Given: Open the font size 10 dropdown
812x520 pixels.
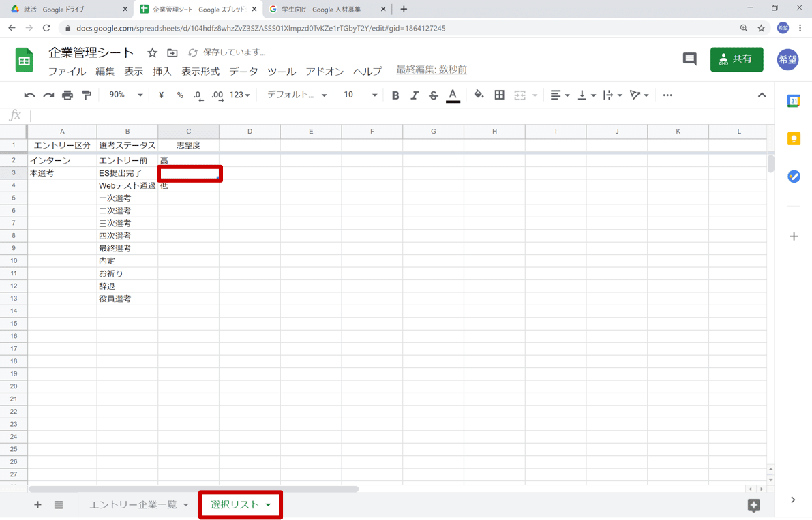Looking at the screenshot, I should tap(361, 95).
